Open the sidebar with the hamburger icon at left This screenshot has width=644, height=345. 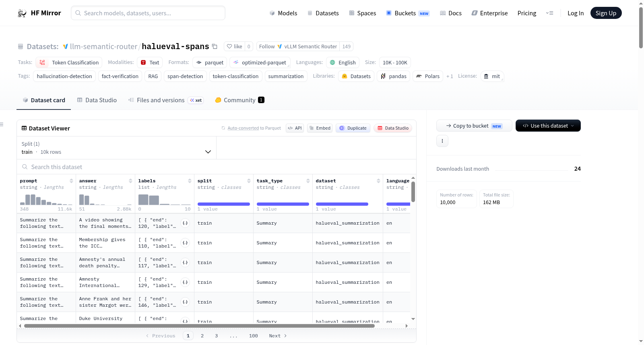point(2,124)
